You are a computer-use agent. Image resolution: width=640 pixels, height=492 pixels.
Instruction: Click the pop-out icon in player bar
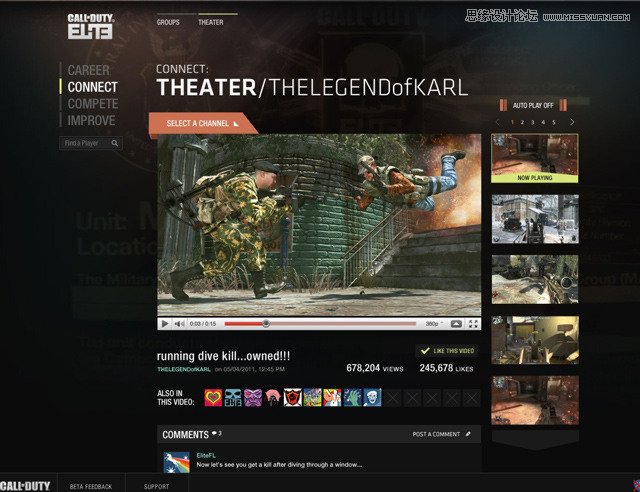[456, 324]
